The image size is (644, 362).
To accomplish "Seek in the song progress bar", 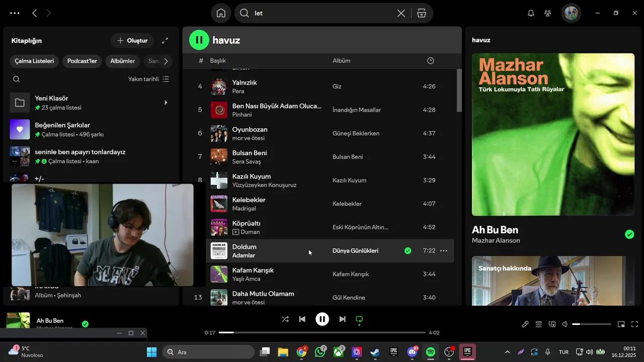I will click(x=322, y=333).
